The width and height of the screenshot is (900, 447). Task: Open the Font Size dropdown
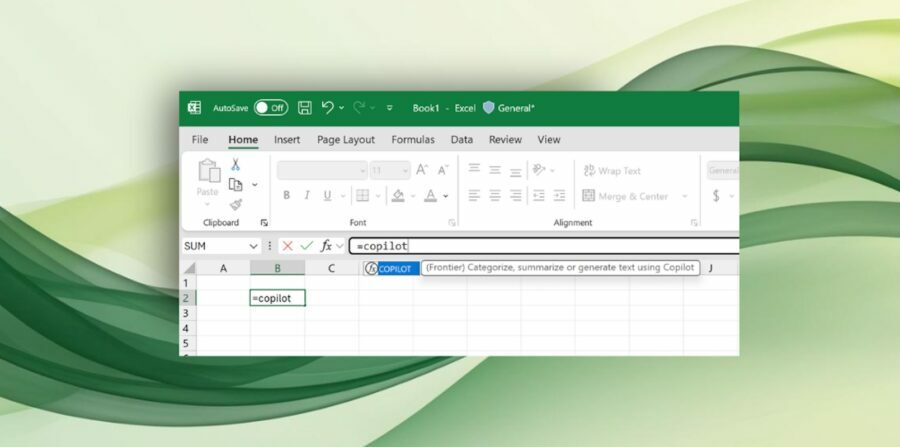coord(403,171)
